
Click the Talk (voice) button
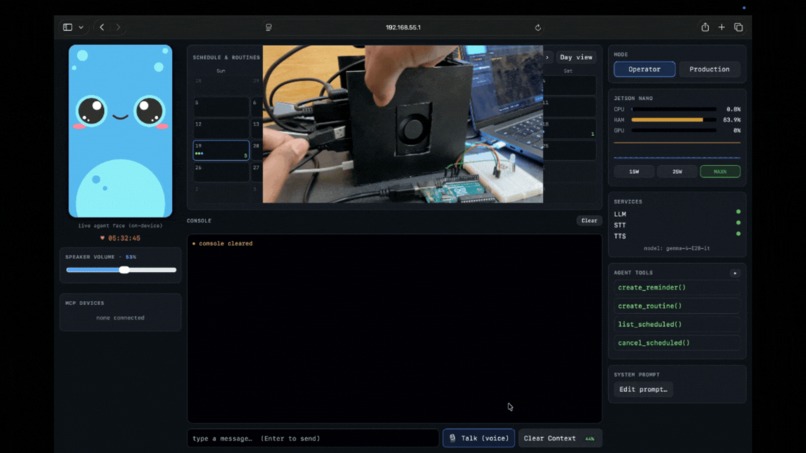[x=479, y=439]
